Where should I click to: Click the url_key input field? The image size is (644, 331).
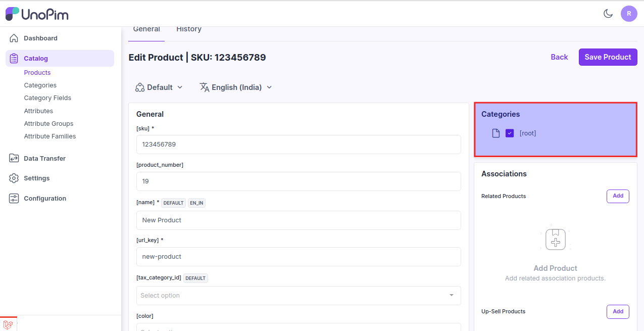[x=299, y=257]
